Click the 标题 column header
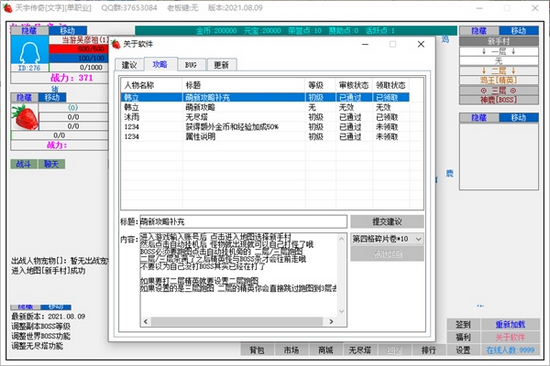The height and width of the screenshot is (366, 550). 244,85
